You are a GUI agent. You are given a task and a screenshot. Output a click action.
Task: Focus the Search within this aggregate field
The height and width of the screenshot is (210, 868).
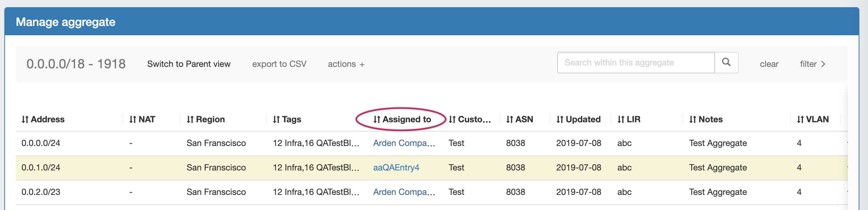click(635, 63)
